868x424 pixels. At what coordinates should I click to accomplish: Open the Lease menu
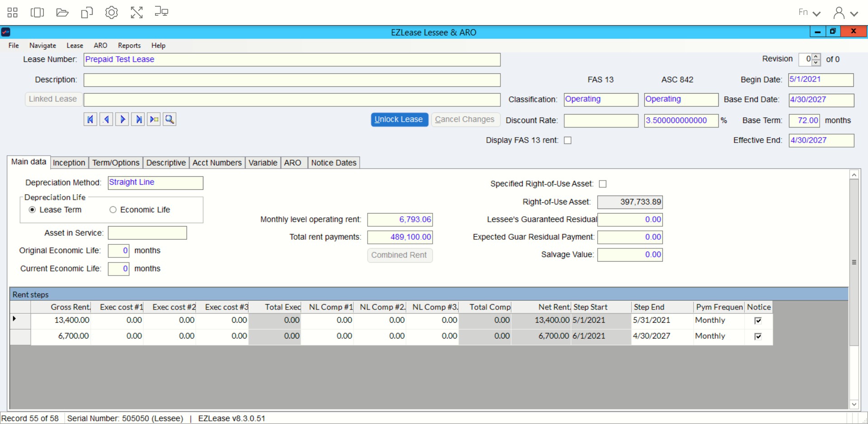[75, 45]
